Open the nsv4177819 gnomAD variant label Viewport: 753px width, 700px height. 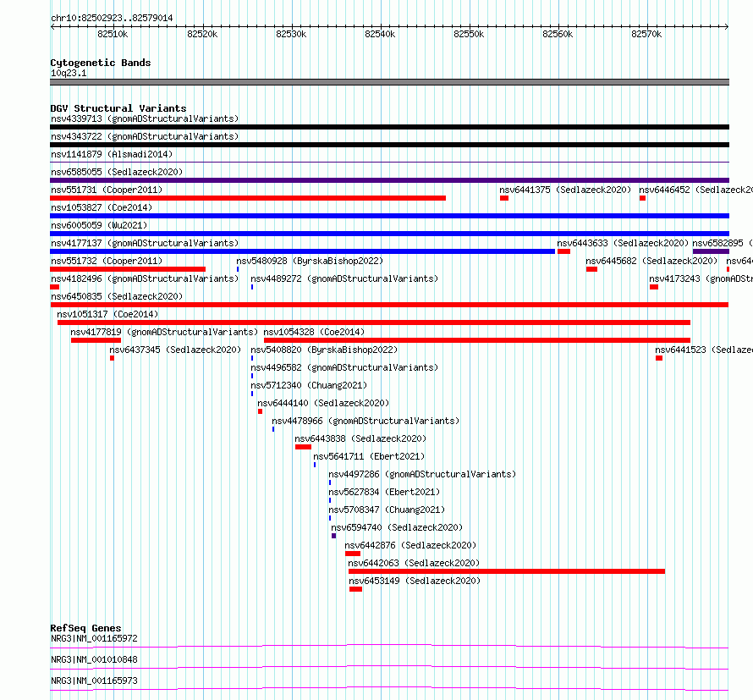point(164,332)
